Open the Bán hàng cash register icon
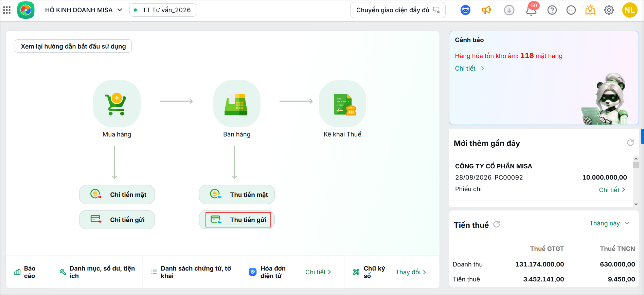 (237, 104)
